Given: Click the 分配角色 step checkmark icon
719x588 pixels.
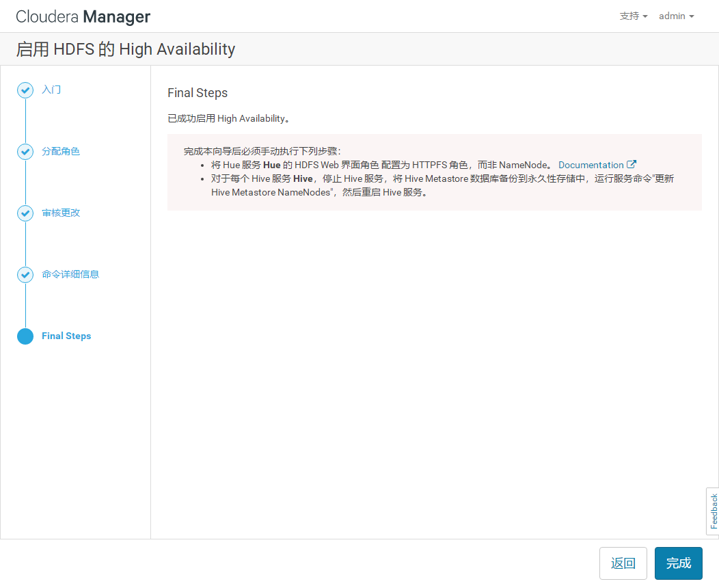Looking at the screenshot, I should pos(25,152).
